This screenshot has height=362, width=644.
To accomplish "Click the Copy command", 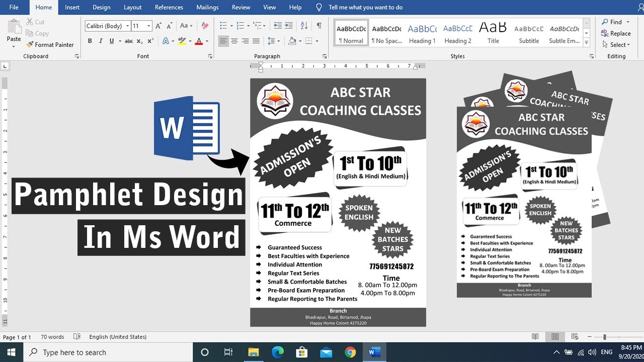I will 37,34.
